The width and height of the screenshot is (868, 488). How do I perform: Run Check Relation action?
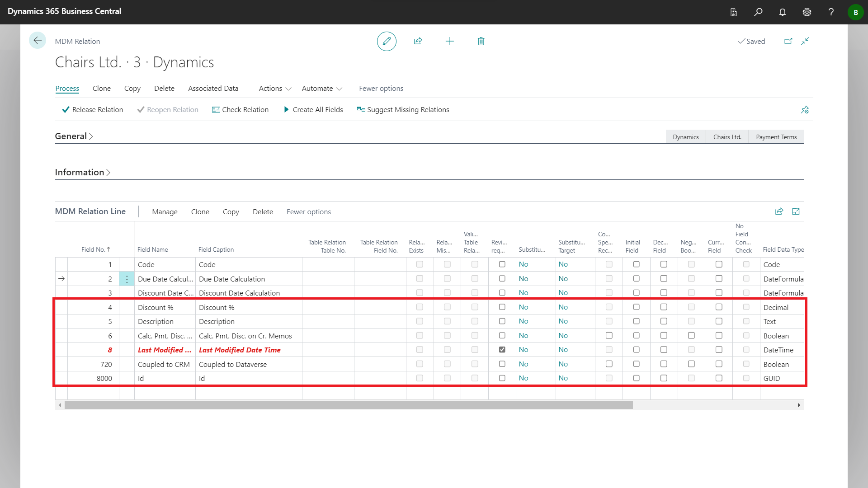(240, 110)
